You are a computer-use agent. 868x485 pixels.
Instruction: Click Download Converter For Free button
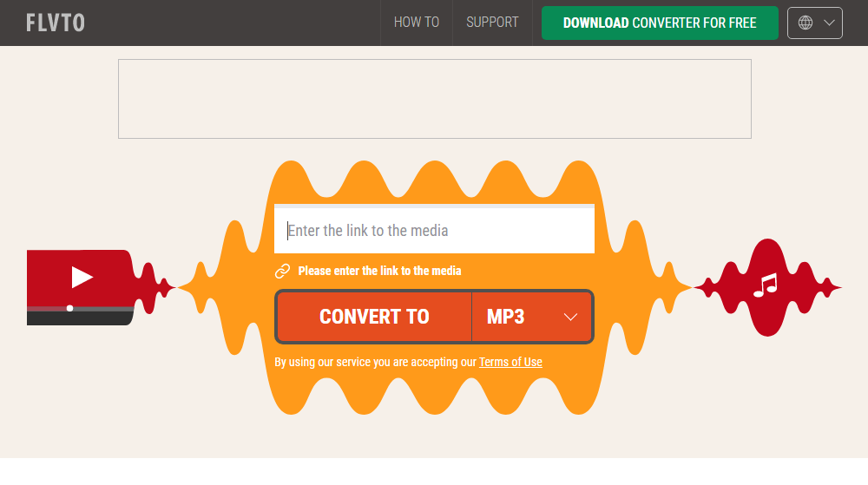660,23
